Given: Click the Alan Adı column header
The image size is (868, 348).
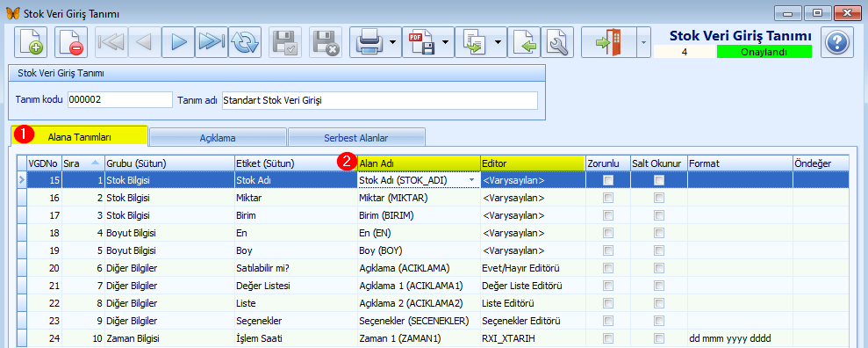Looking at the screenshot, I should click(419, 163).
